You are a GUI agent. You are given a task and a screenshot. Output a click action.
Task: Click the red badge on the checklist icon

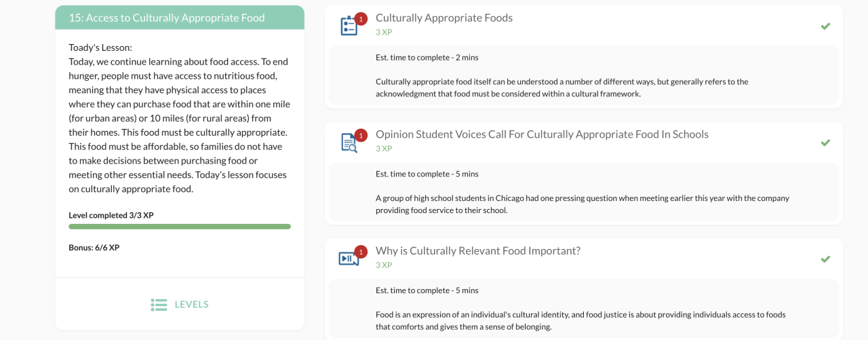pos(361,18)
